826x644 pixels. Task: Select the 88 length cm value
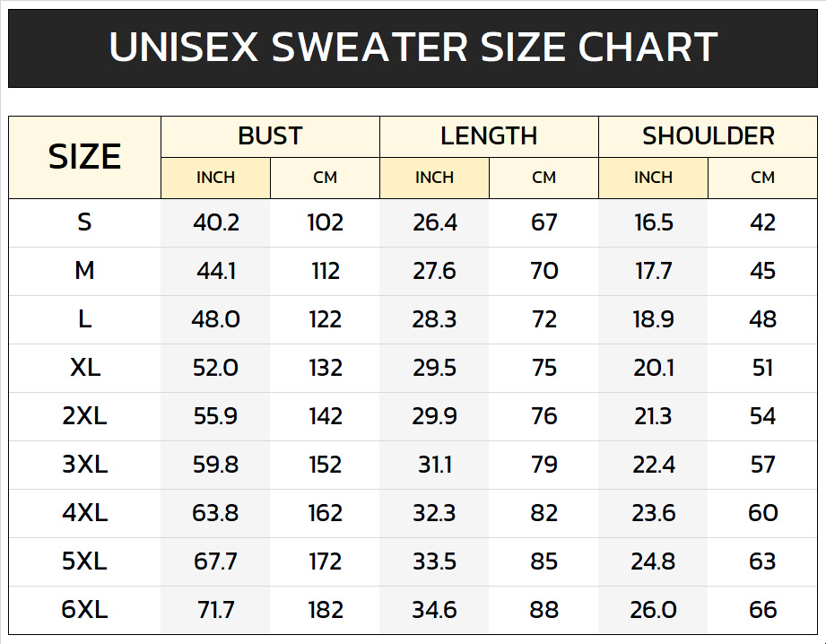coord(543,610)
